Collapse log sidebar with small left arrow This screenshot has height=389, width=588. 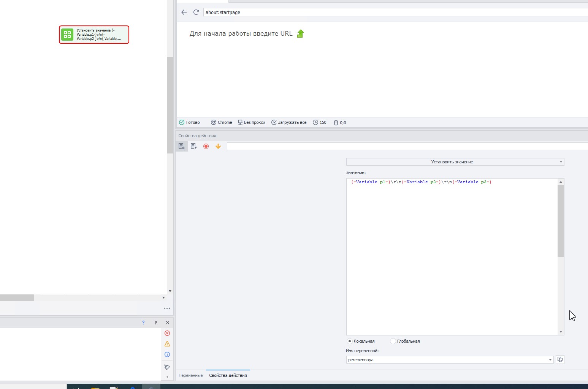pos(167,377)
